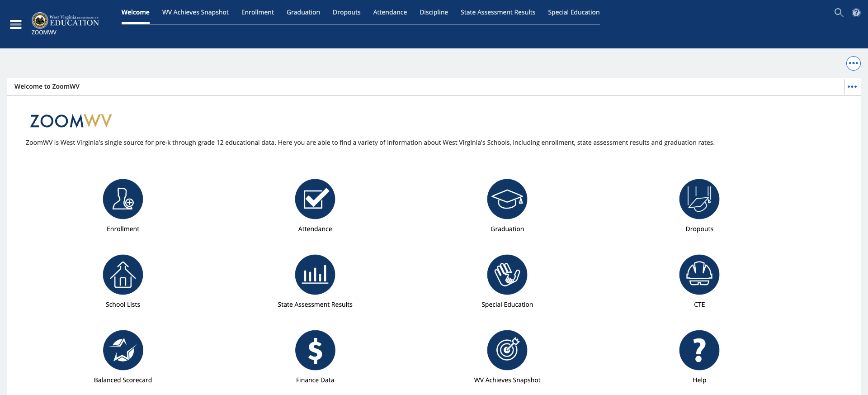Click the Welcome to ZoomWV panel title

(x=47, y=86)
